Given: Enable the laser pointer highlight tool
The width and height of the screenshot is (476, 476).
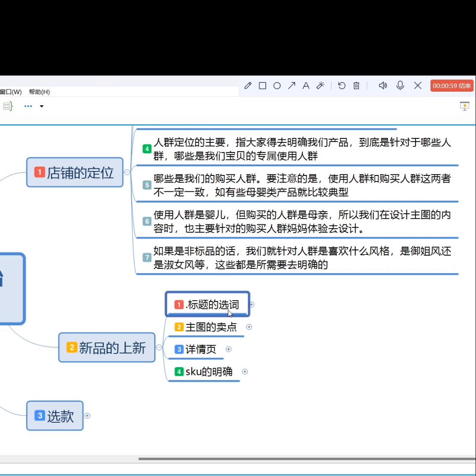Looking at the screenshot, I should click(320, 86).
